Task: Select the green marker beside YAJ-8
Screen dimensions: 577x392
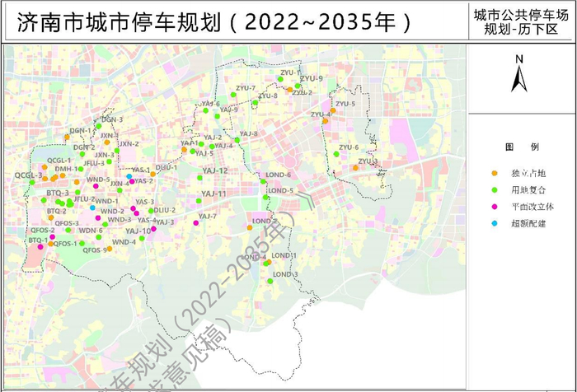Action: [x=237, y=140]
